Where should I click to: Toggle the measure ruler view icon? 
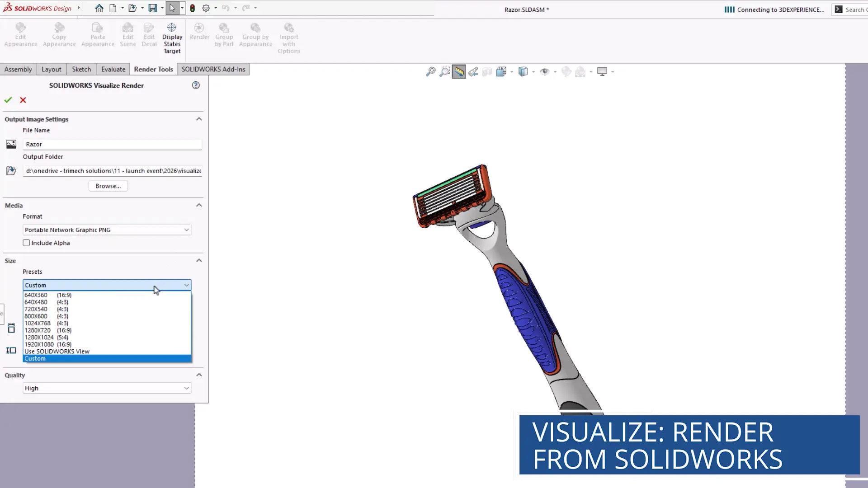tap(459, 71)
